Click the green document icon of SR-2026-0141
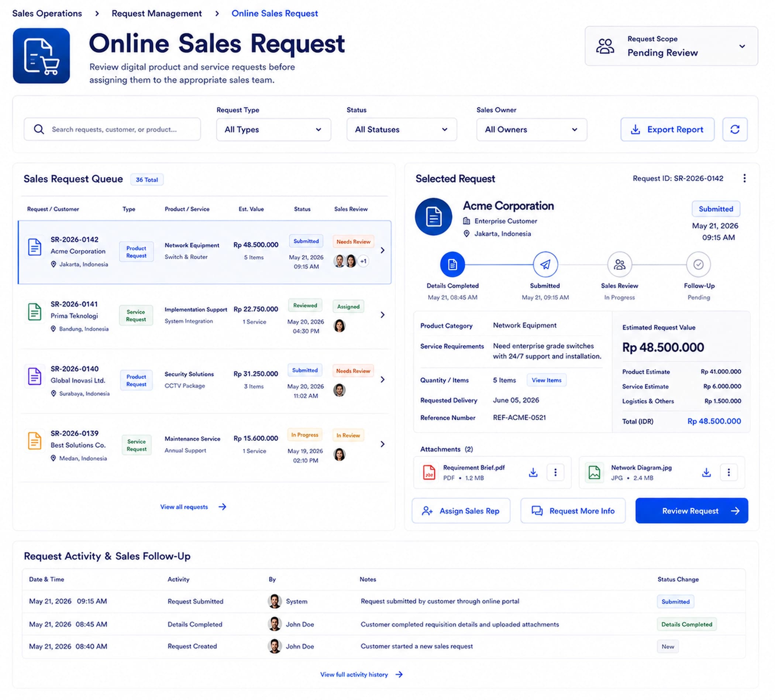Screen dimensions: 775x700 coord(35,312)
